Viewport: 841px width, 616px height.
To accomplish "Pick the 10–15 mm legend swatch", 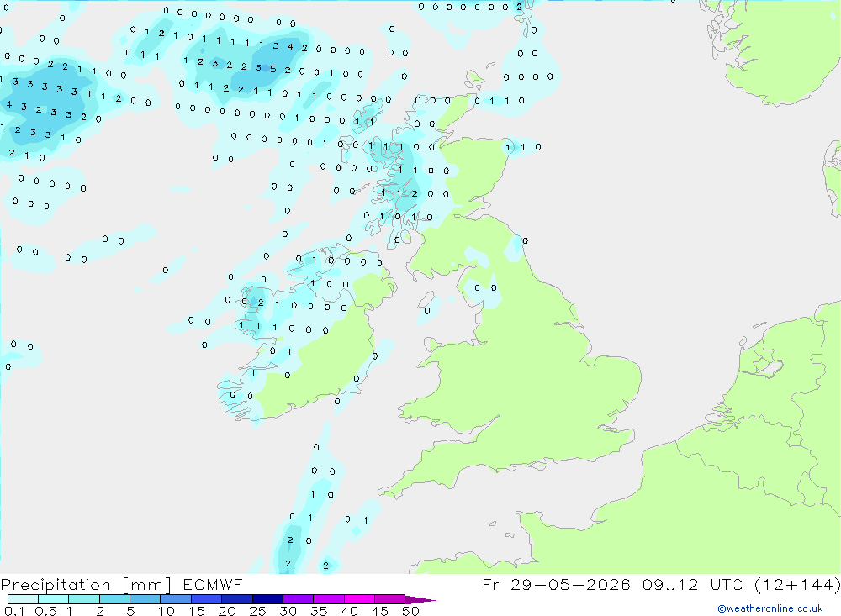I will (176, 599).
